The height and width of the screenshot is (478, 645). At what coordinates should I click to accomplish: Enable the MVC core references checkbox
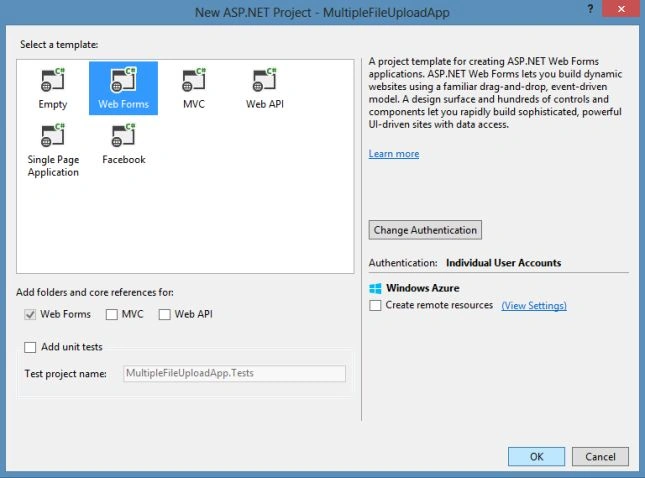(111, 315)
